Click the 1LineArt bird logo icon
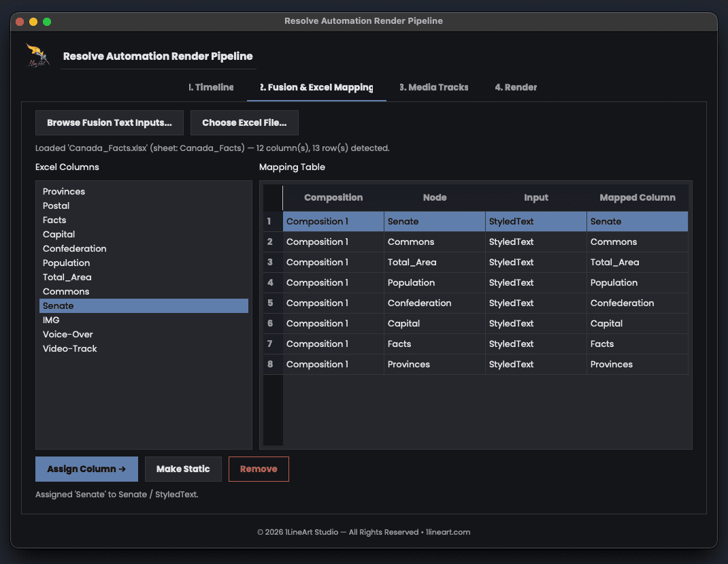728x564 pixels. coord(38,56)
